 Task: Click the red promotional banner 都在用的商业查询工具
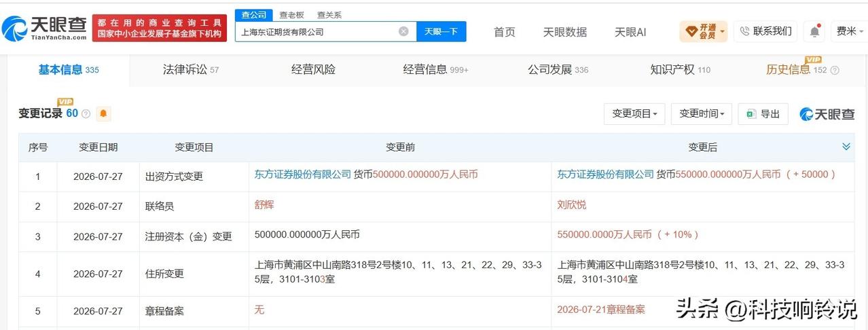pos(160,28)
